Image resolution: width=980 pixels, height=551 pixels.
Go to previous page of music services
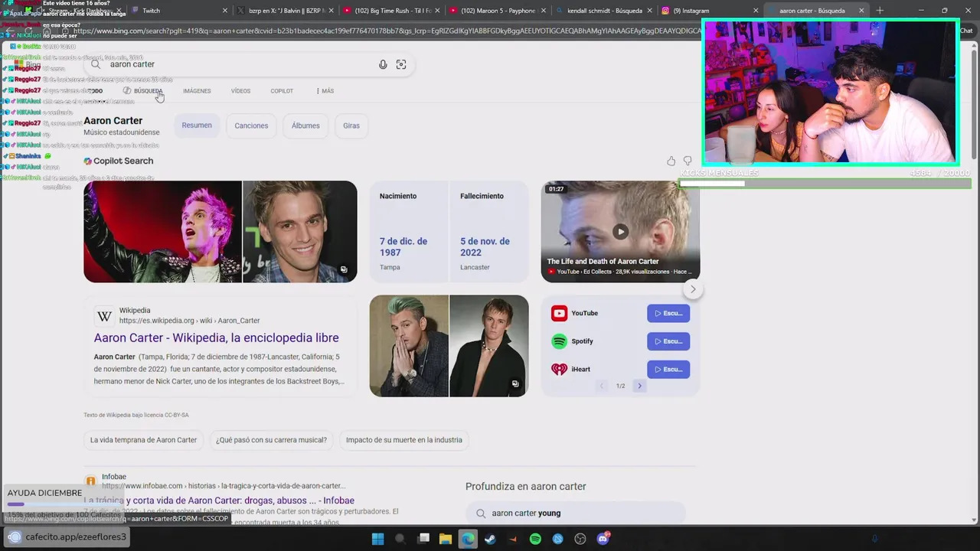click(602, 386)
